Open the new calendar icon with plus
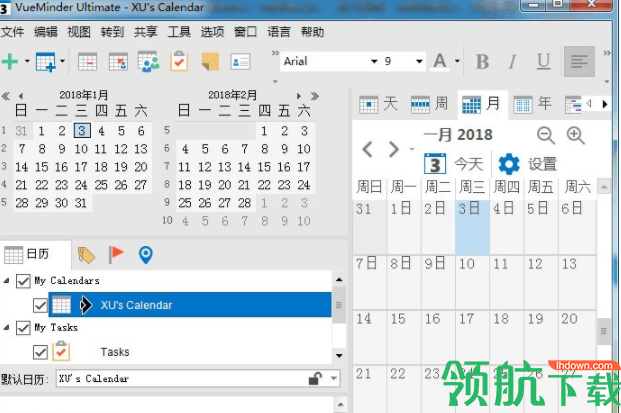 [46, 62]
